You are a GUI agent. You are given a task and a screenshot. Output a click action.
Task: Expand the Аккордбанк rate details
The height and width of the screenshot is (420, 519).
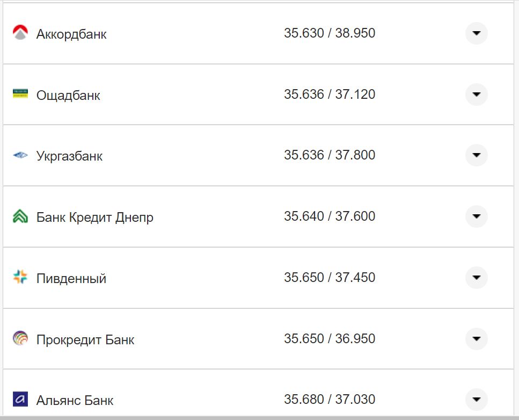tap(476, 33)
